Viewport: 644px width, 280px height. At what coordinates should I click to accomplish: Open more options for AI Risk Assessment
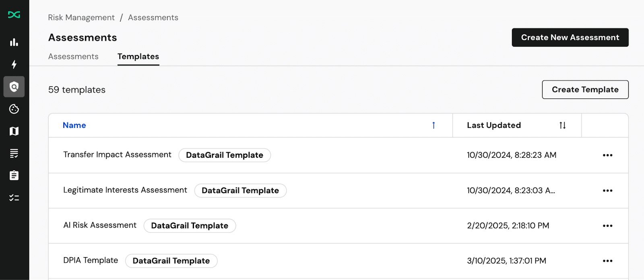click(x=607, y=226)
